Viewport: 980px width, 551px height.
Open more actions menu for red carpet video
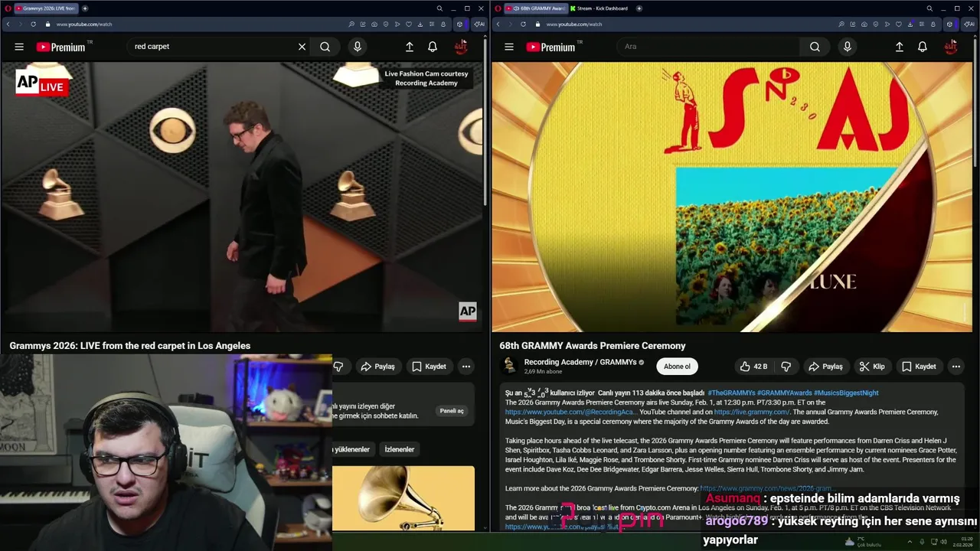click(465, 367)
